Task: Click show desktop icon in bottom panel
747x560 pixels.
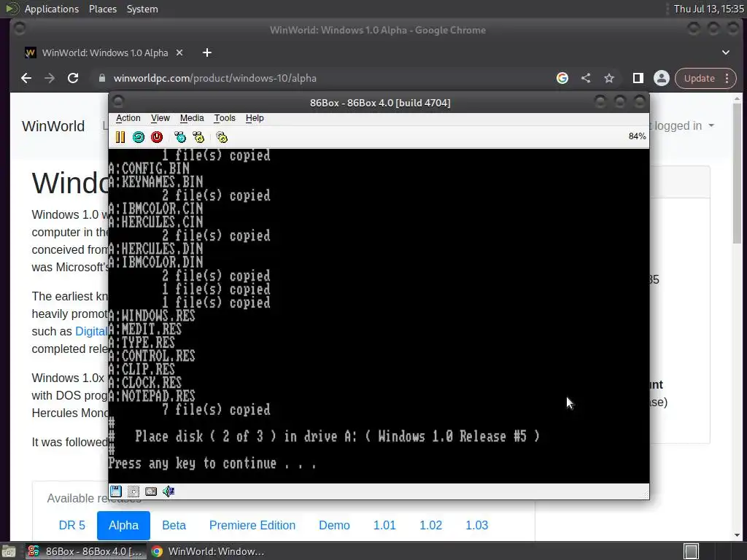Action: point(9,551)
